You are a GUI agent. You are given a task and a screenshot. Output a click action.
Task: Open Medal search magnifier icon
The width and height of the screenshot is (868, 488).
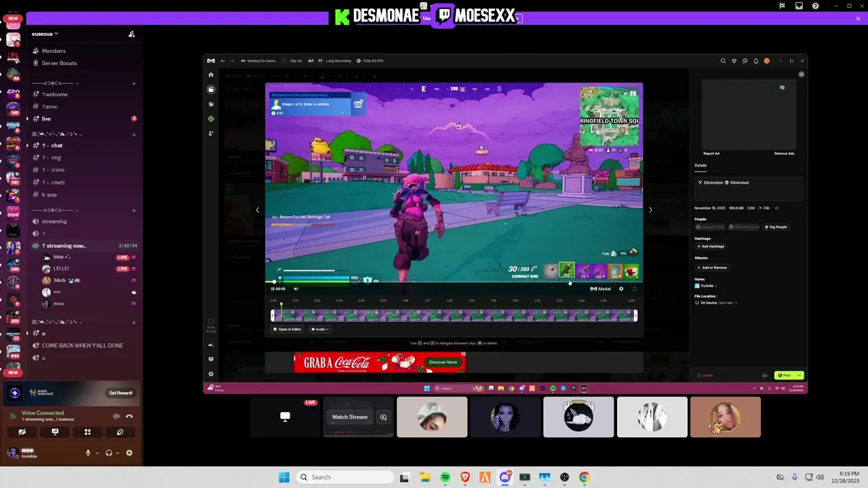(x=723, y=61)
